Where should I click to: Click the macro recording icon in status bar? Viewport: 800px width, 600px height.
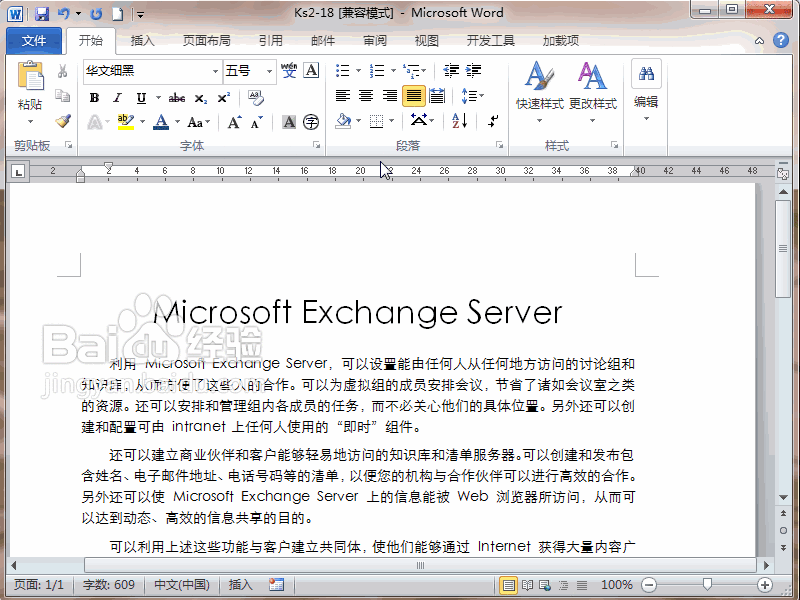[x=276, y=585]
